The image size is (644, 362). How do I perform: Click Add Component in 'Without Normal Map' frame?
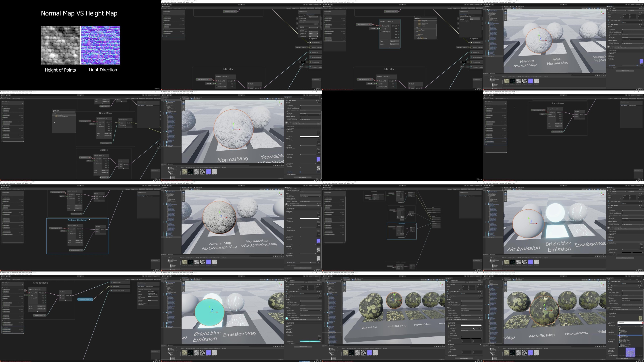tap(625, 71)
